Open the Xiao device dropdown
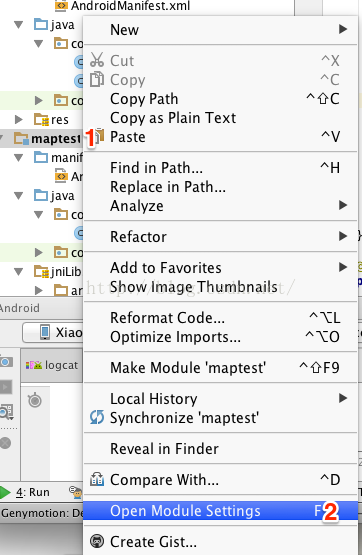 click(x=53, y=332)
